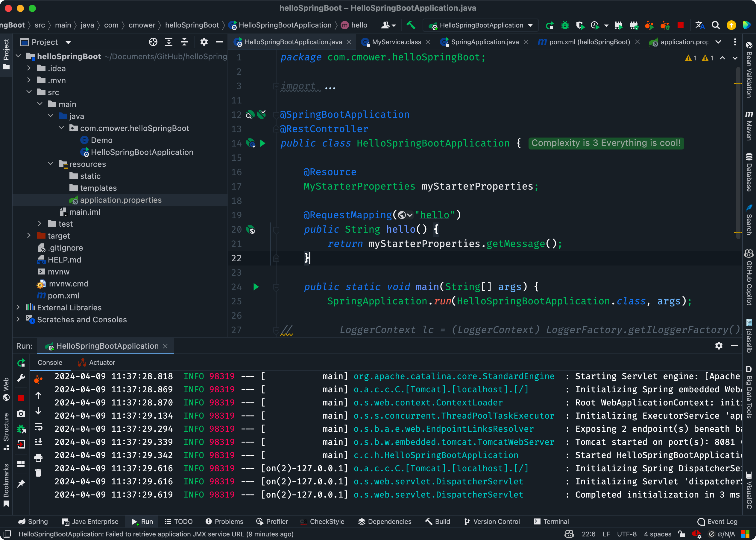This screenshot has height=540, width=756.
Task: Click the run gutter arrow beside main method
Action: pyautogui.click(x=256, y=287)
